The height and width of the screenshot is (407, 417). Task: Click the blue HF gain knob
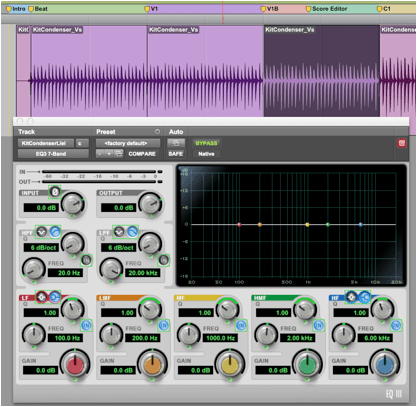coord(385,364)
